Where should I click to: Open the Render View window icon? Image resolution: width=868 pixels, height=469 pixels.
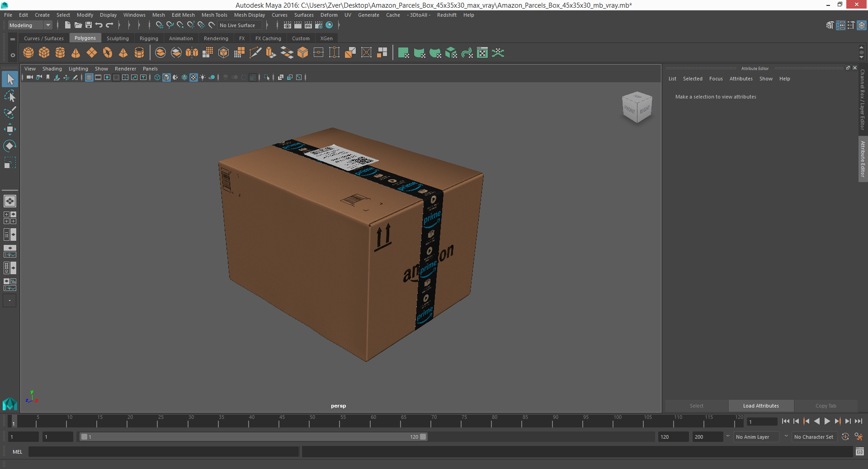pos(288,25)
